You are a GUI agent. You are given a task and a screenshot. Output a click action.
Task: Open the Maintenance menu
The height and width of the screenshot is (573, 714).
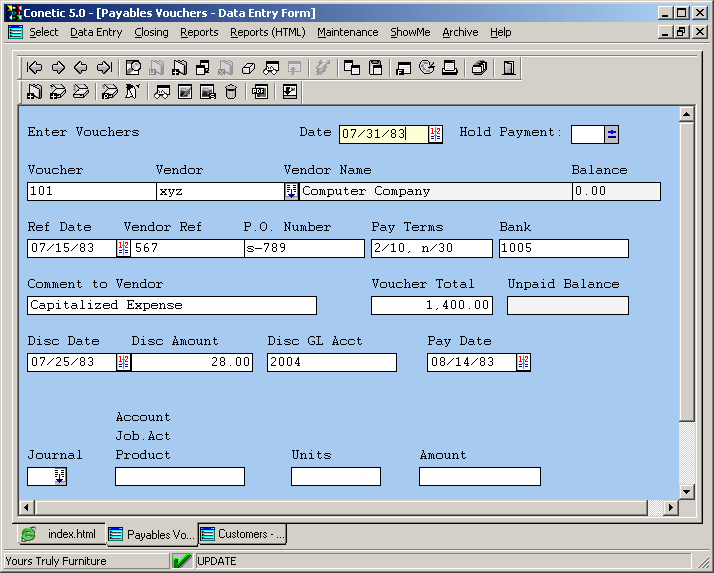347,32
